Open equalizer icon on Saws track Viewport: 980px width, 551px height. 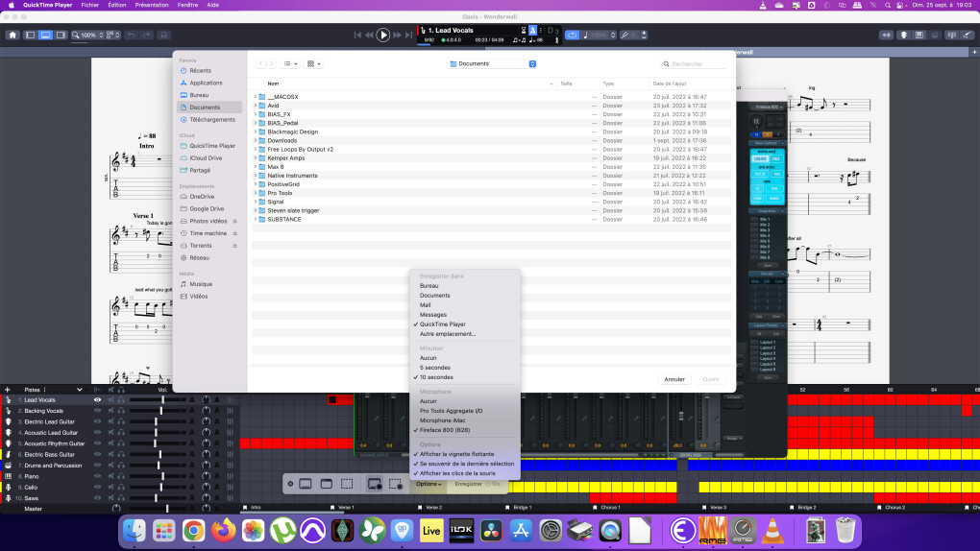tap(231, 498)
